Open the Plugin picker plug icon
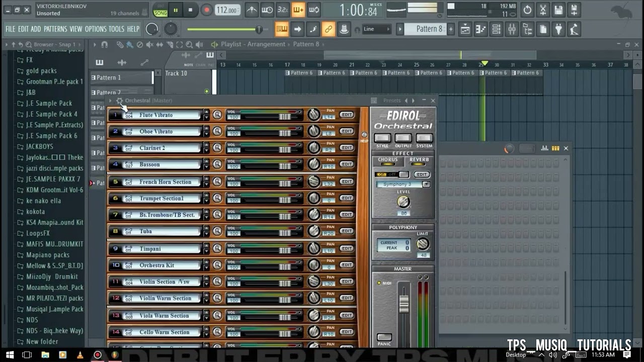 (558, 30)
